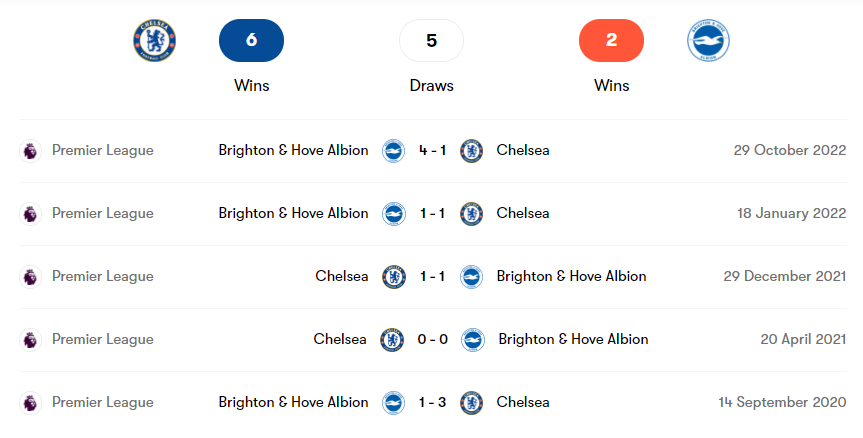863x438 pixels.
Task: Select the blue 6 Wins pill
Action: point(251,41)
